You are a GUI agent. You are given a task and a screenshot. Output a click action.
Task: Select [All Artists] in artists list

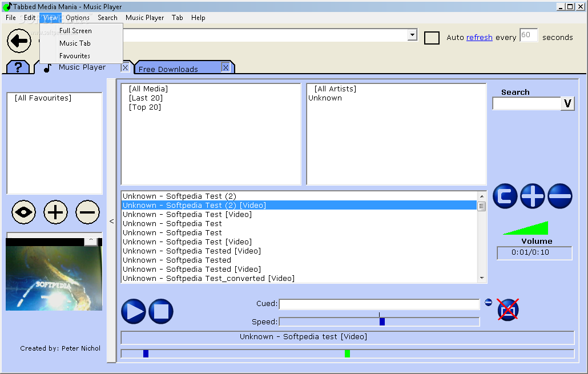coord(335,89)
